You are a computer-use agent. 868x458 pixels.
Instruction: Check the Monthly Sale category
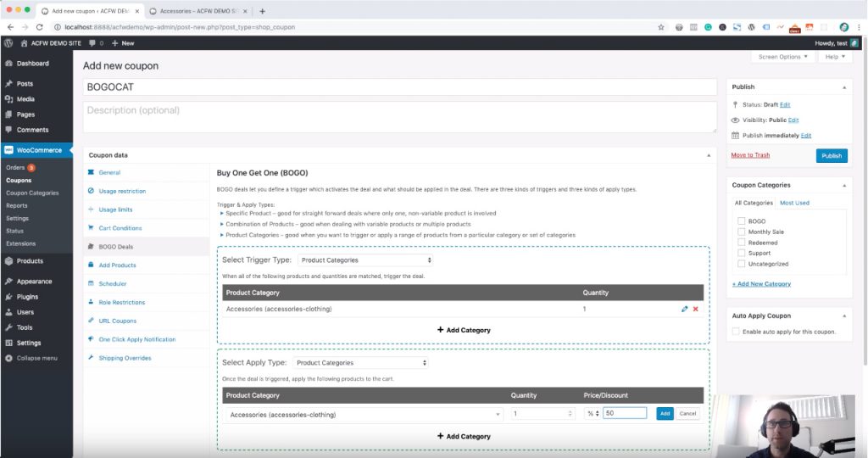741,232
